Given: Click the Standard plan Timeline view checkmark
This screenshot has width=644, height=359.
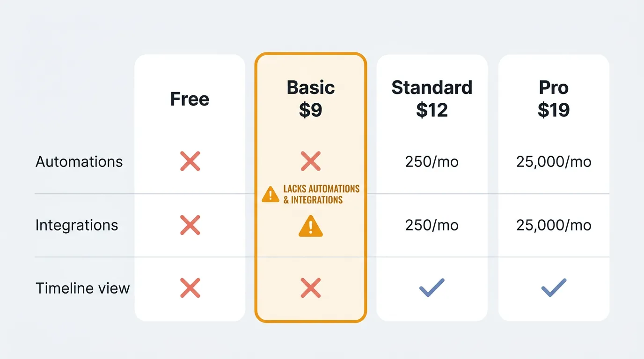Looking at the screenshot, I should (432, 287).
